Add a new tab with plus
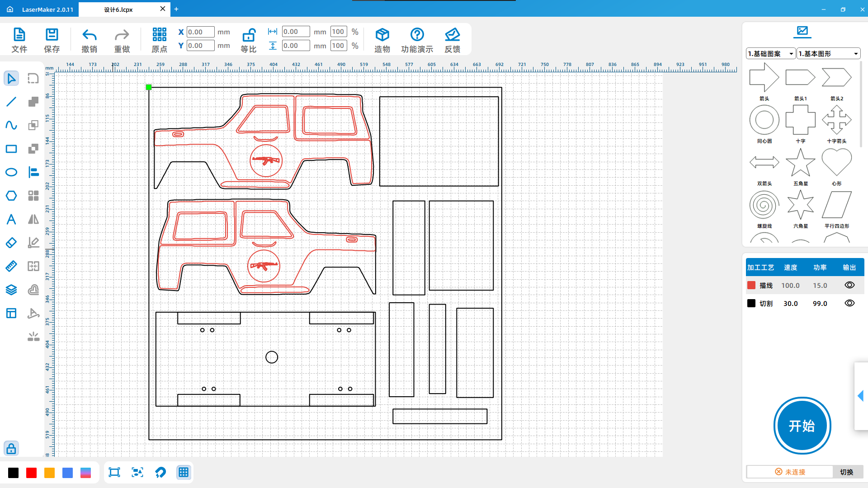The height and width of the screenshot is (488, 868). 176,9
